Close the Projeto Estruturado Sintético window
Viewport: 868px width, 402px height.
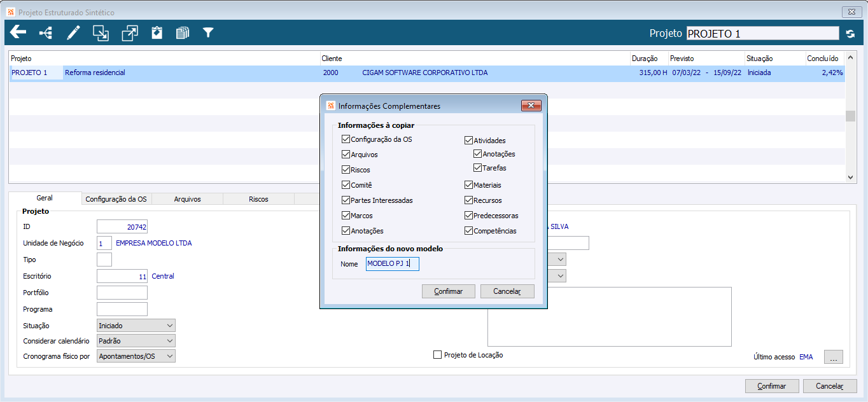[851, 12]
